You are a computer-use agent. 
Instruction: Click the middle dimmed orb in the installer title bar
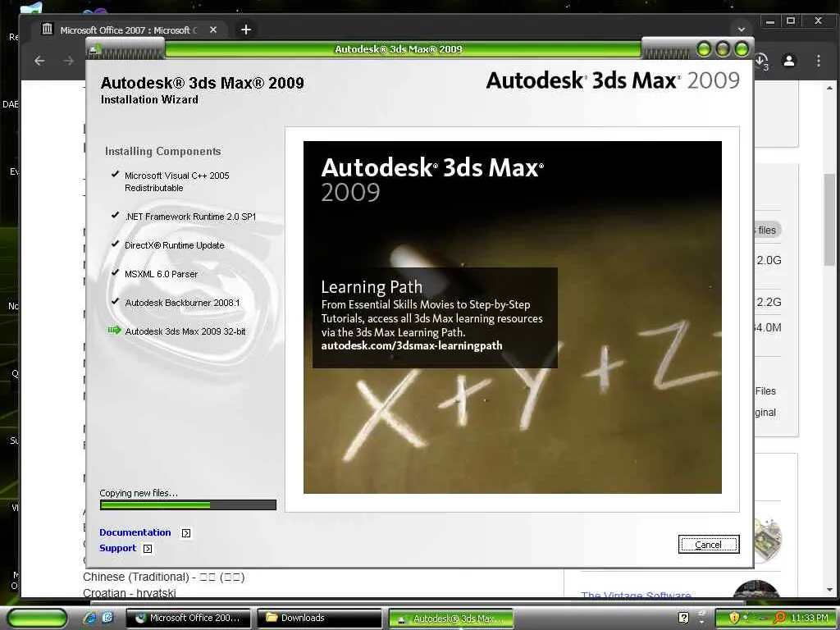(x=723, y=49)
